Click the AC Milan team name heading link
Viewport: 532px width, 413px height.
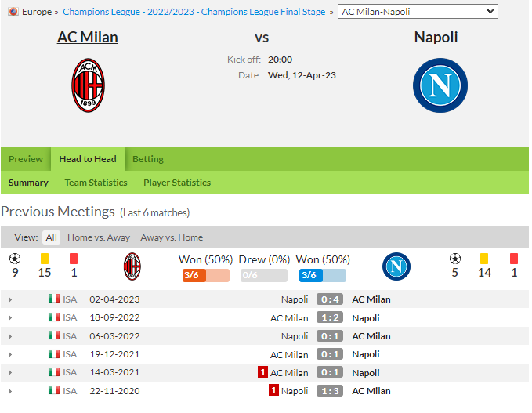coord(88,37)
